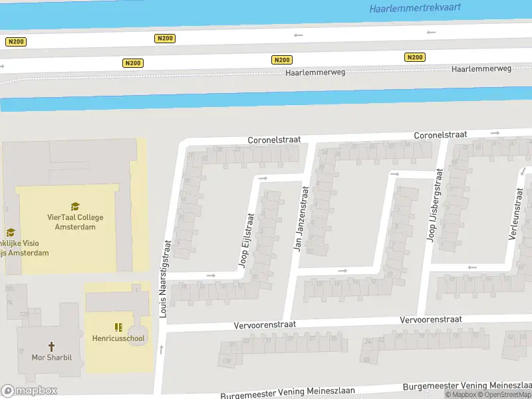The height and width of the screenshot is (399, 532).
Task: Click the Joop Eijlstraat street name
Action: pyautogui.click(x=247, y=240)
